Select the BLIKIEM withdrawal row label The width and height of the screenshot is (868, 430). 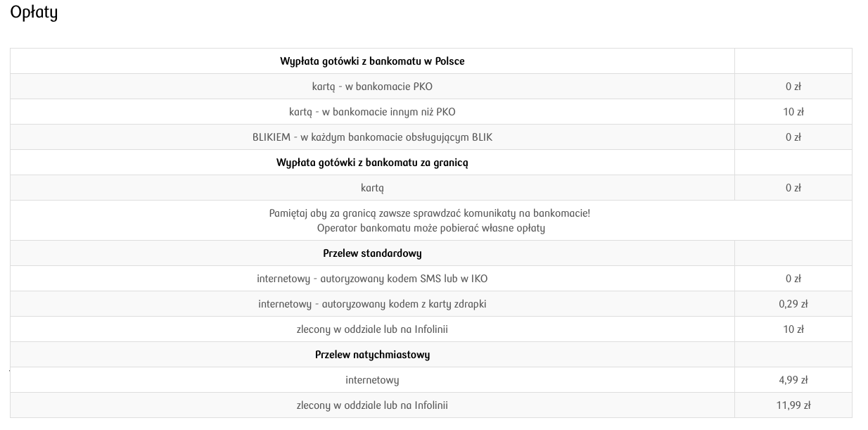[372, 137]
